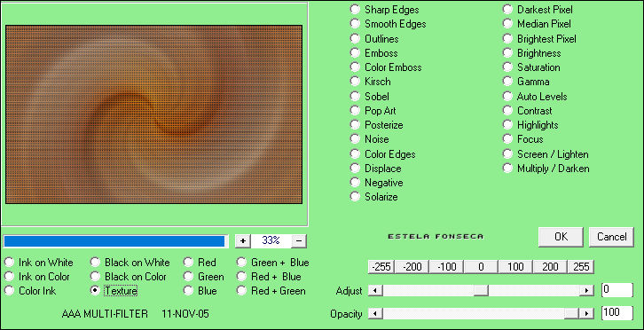Click the Opacity value field

point(617,313)
